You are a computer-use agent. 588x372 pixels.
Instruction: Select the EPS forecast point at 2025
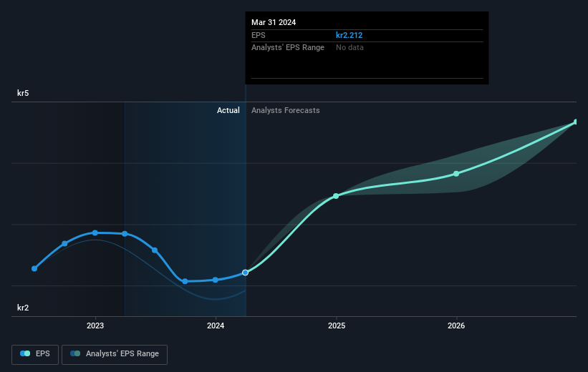[x=336, y=196]
